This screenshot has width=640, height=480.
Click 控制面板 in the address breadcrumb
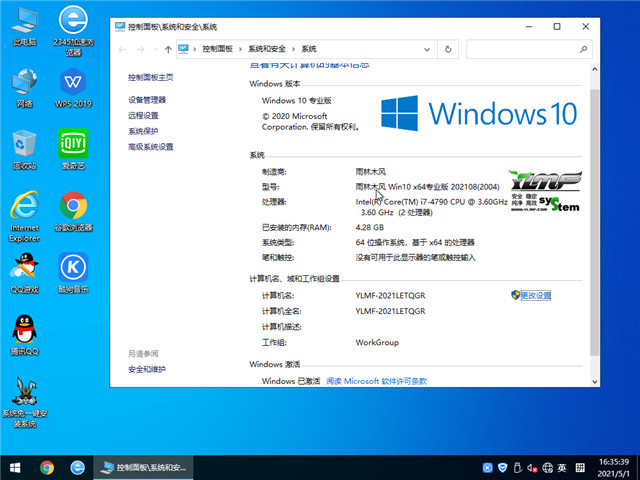[x=218, y=49]
